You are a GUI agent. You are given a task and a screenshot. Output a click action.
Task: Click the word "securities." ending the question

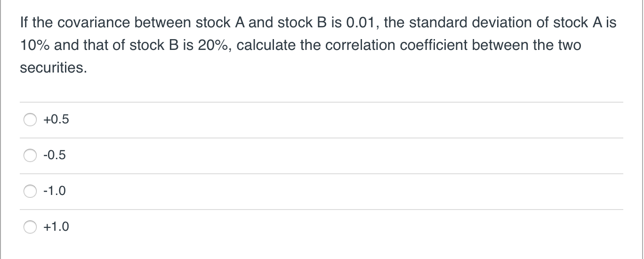[x=54, y=68]
